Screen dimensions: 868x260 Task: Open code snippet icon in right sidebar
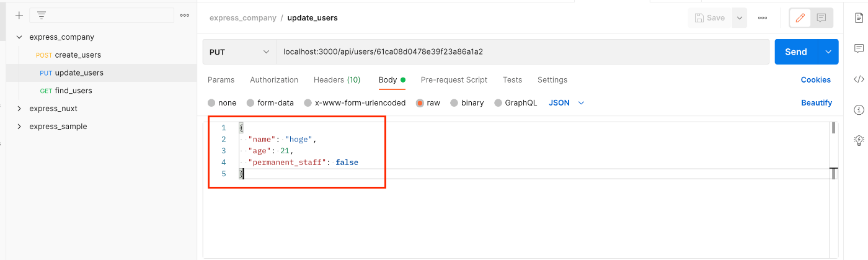[859, 79]
